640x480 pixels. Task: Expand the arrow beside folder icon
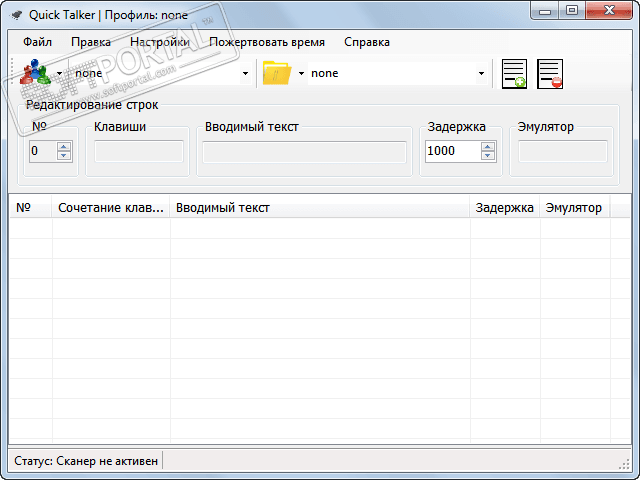(301, 73)
